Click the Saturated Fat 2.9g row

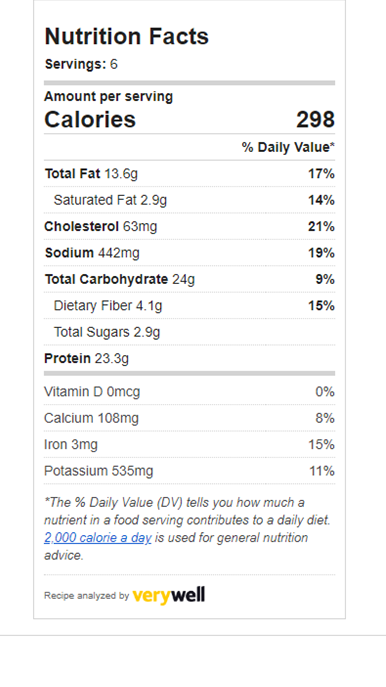pyautogui.click(x=189, y=200)
